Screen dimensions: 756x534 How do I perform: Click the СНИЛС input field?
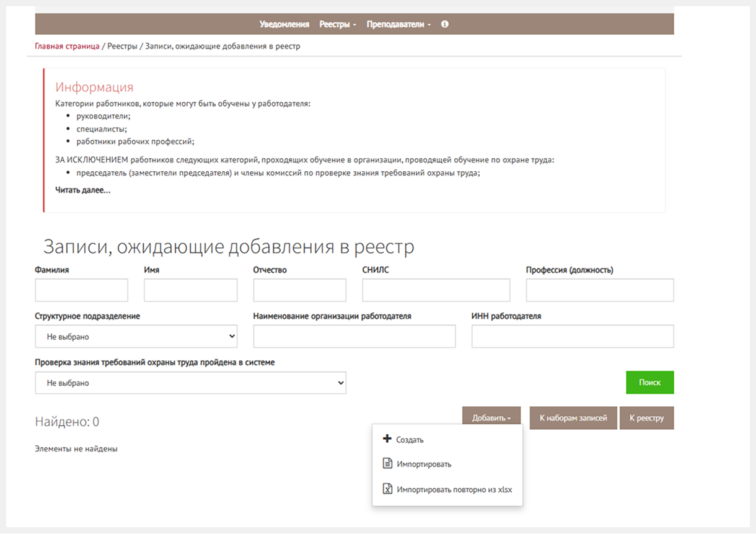[435, 290]
